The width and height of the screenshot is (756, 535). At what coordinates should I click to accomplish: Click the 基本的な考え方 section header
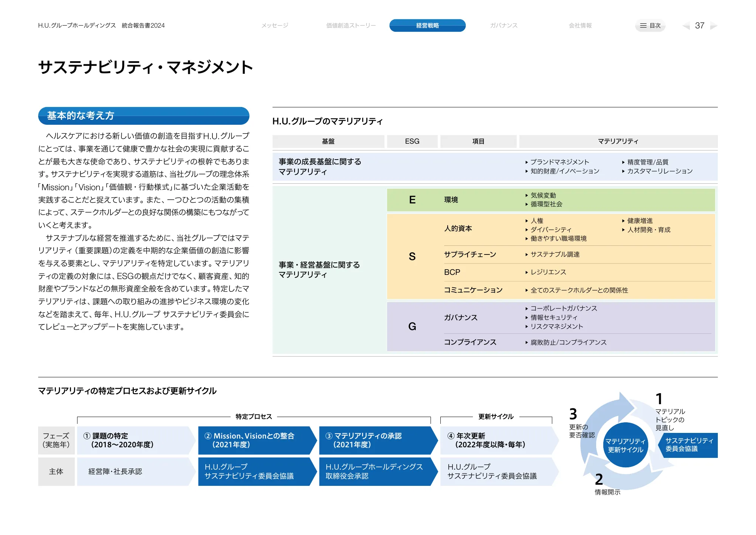click(x=144, y=116)
